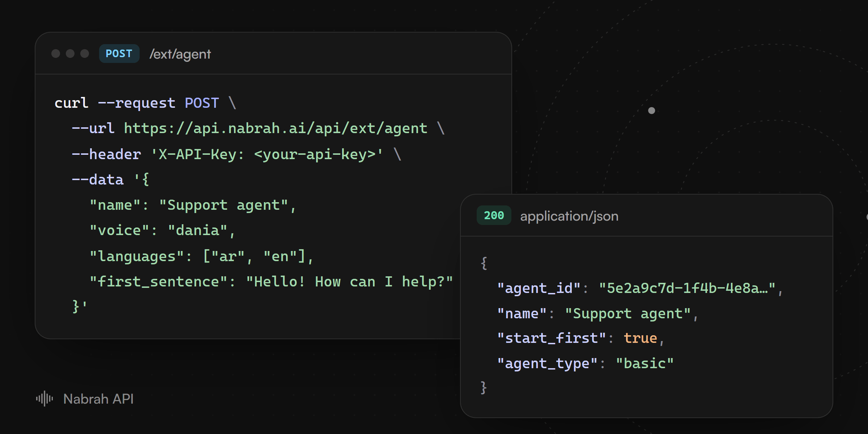Select the /ext/agent endpoint path

(180, 54)
